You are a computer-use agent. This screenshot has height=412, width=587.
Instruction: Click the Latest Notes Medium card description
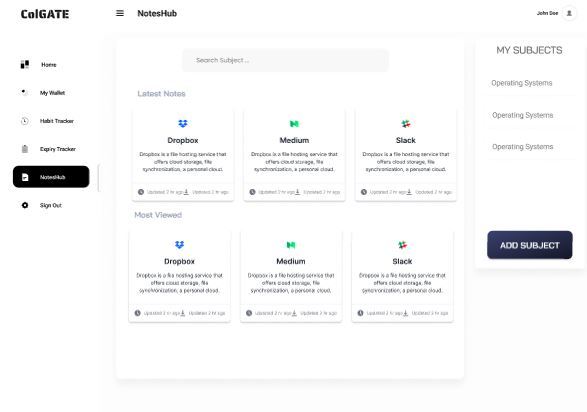(294, 162)
